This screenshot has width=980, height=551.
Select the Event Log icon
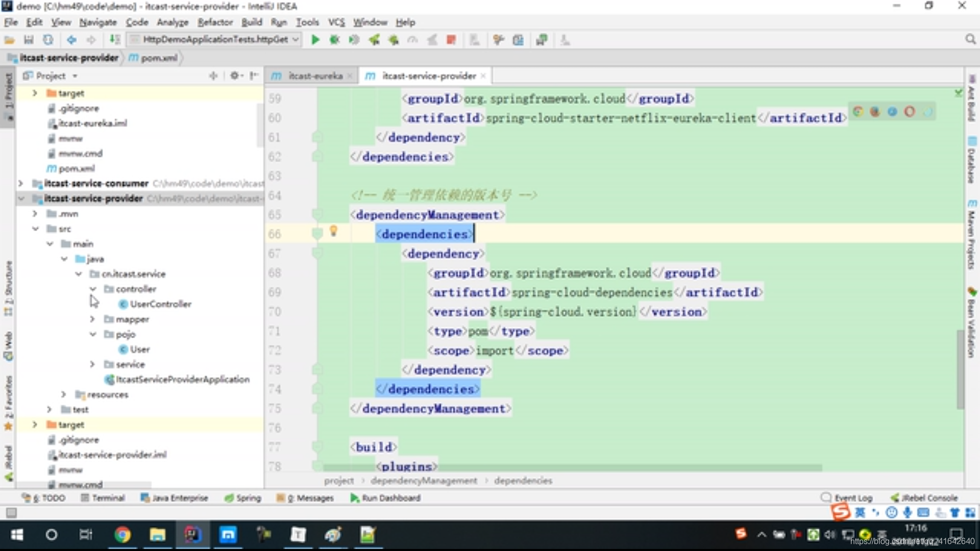pos(826,497)
